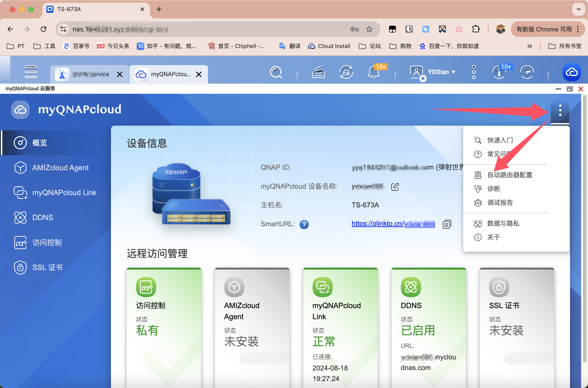This screenshot has height=388, width=588.
Task: Click the green DDNS card icon
Action: click(x=411, y=287)
